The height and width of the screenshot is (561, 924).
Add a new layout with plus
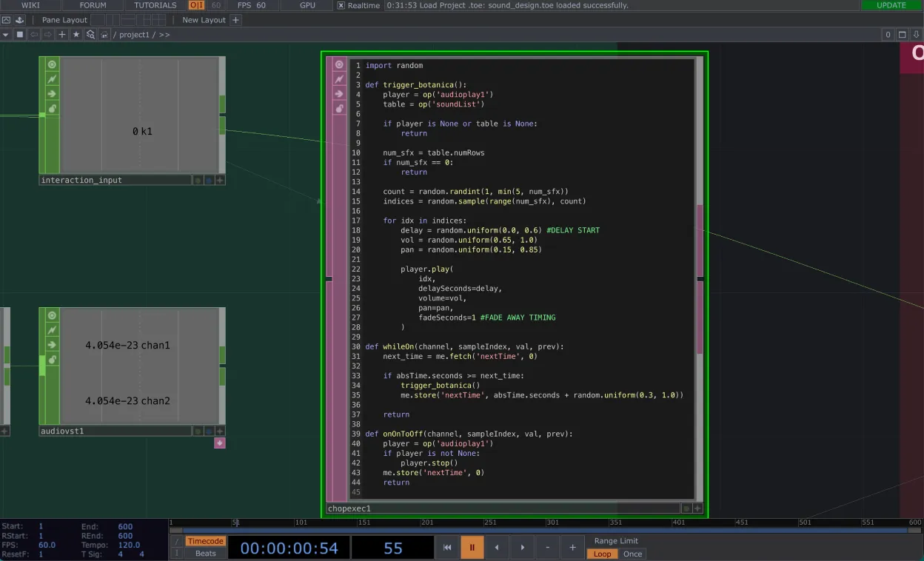pos(235,20)
